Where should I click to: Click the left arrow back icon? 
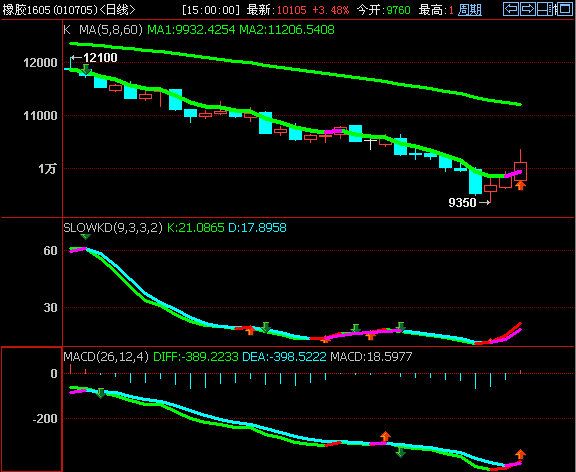click(511, 9)
